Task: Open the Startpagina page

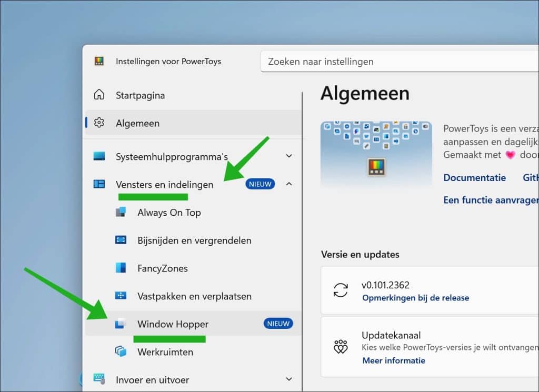Action: [x=194, y=95]
